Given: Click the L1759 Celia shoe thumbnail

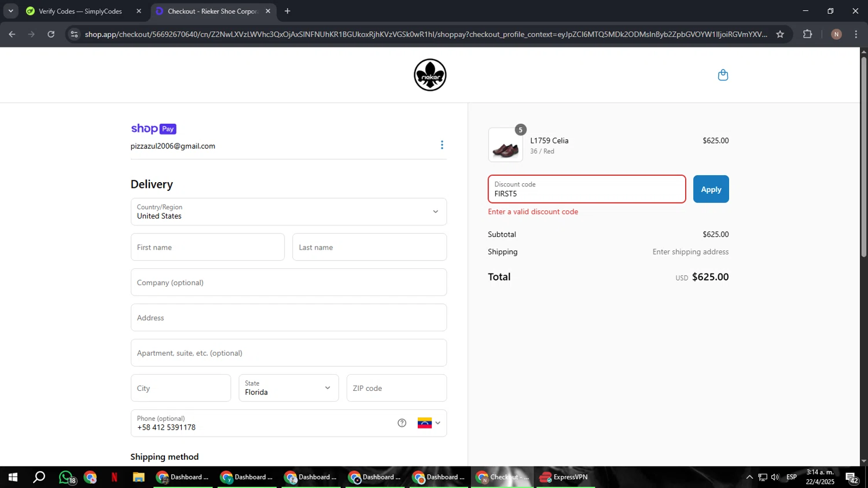Looking at the screenshot, I should coord(505,145).
